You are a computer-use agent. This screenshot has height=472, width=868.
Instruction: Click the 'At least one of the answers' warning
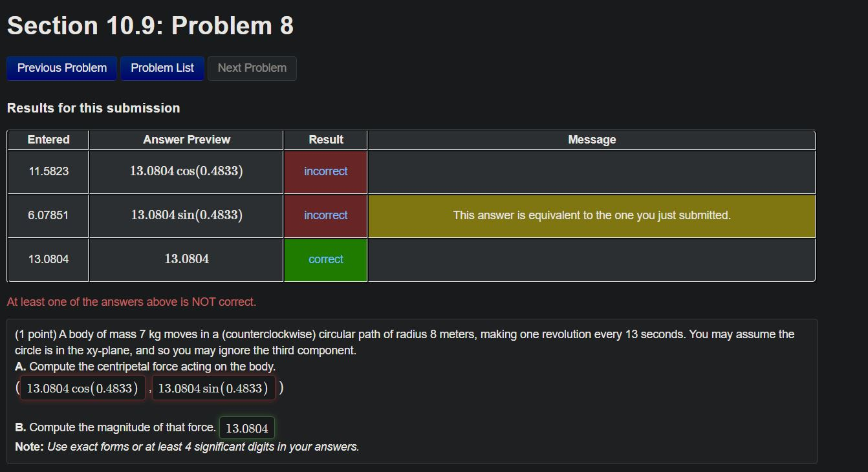(x=131, y=302)
